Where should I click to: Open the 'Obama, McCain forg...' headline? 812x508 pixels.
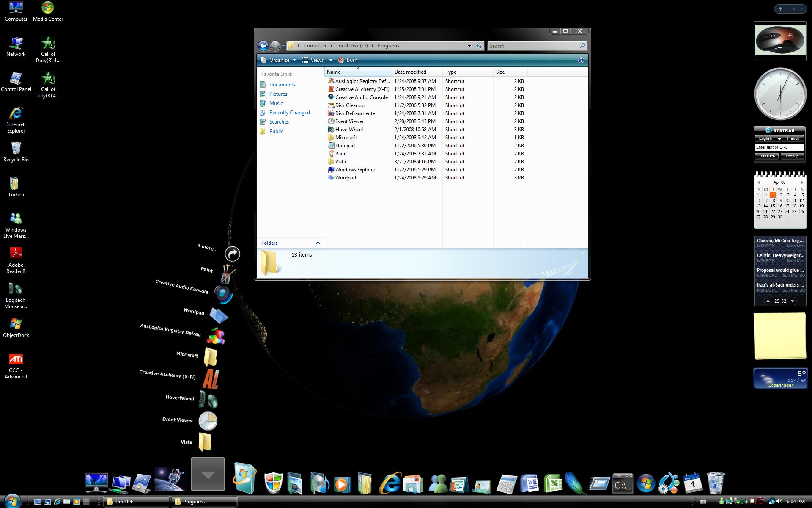(x=780, y=240)
